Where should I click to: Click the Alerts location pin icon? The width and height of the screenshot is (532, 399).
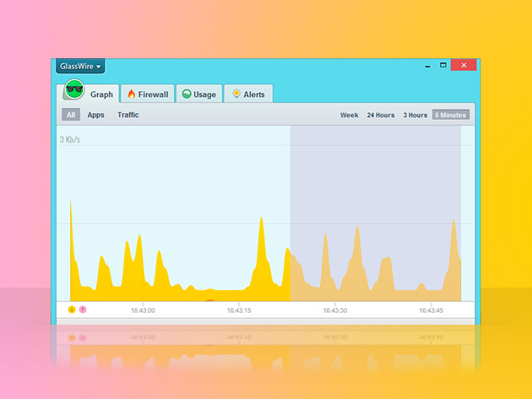tap(236, 94)
